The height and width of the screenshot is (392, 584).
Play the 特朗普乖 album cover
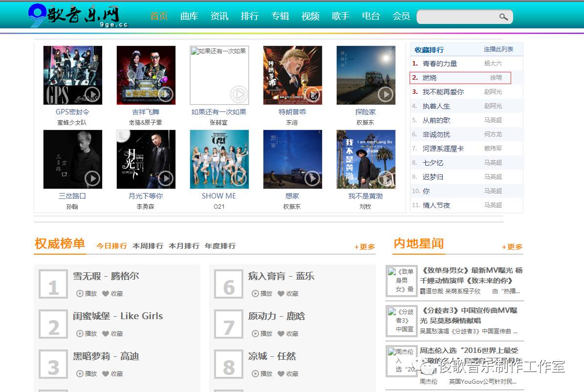(x=293, y=75)
